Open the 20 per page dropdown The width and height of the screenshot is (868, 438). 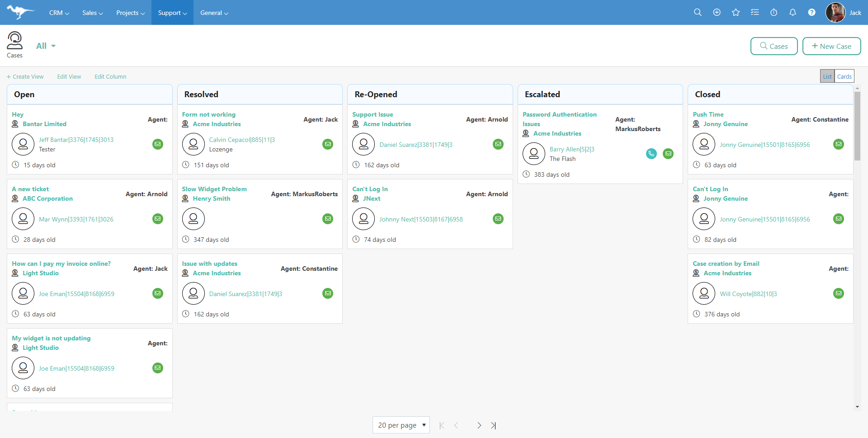tap(401, 425)
